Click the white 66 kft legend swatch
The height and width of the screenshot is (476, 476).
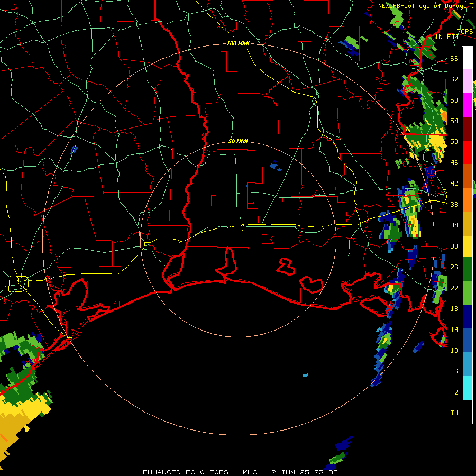(x=467, y=58)
